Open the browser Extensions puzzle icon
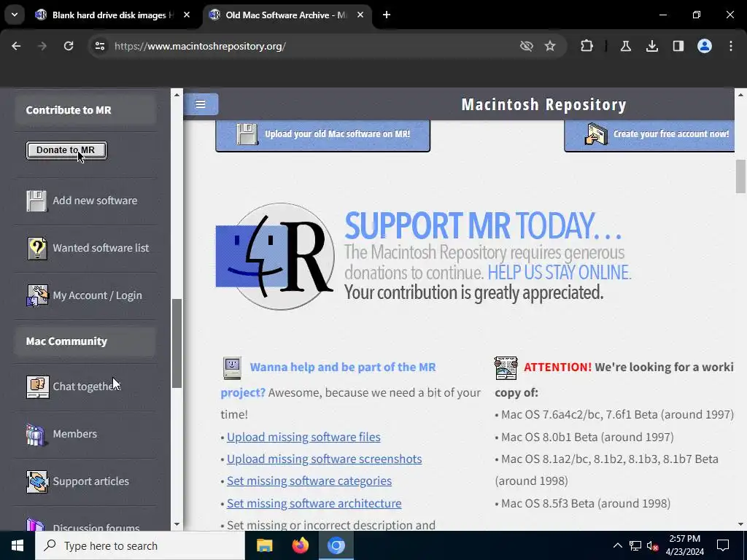 (x=587, y=46)
